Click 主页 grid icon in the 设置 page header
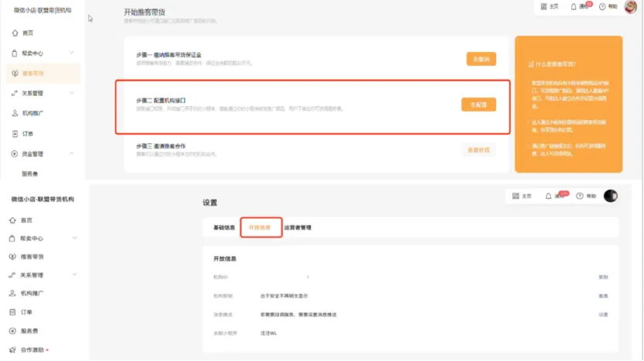The height and width of the screenshot is (361, 644). pyautogui.click(x=516, y=196)
